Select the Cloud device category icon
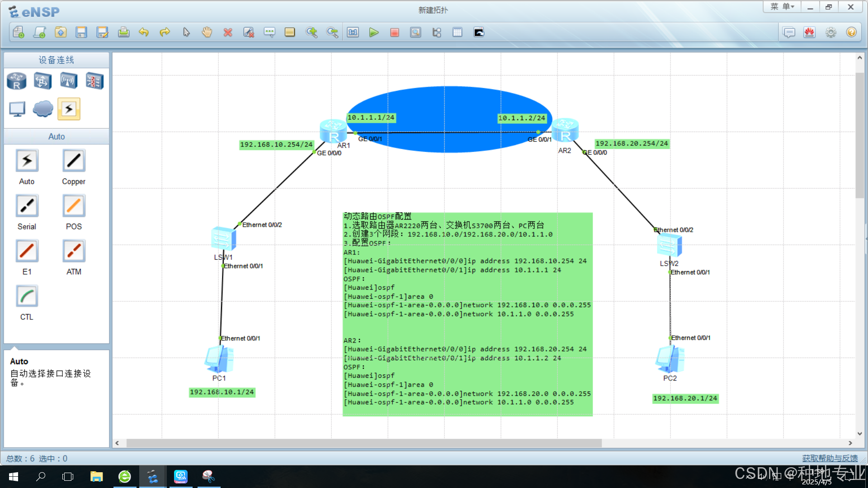 43,109
